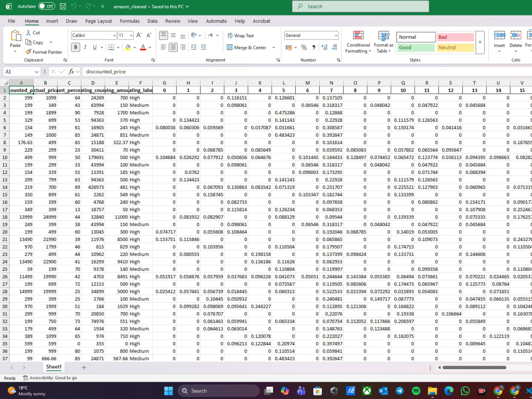
Task: Click the Paste clipboard icon
Action: coord(15,36)
